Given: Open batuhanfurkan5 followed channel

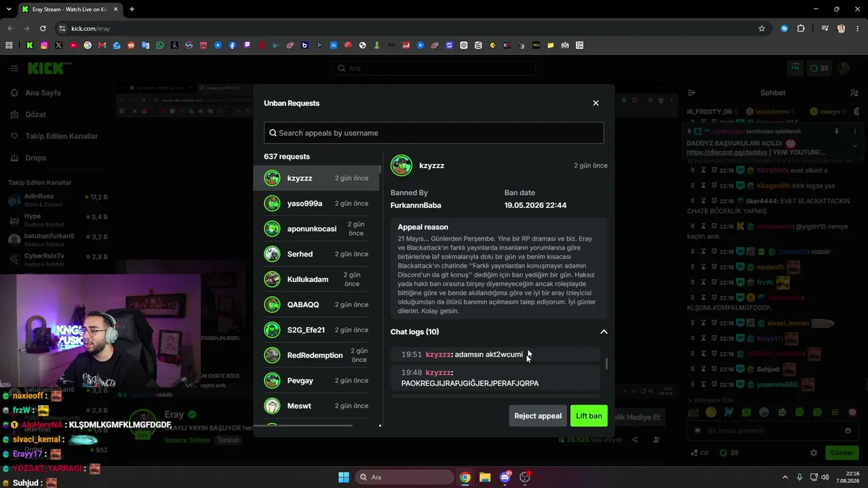Looking at the screenshot, I should point(58,239).
